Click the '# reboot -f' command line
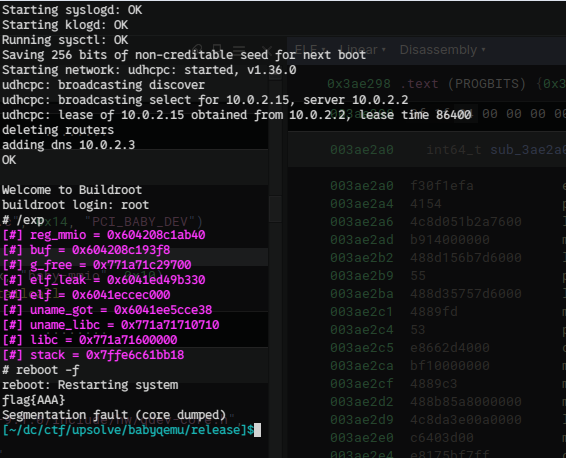The height and width of the screenshot is (458, 566). [x=40, y=370]
